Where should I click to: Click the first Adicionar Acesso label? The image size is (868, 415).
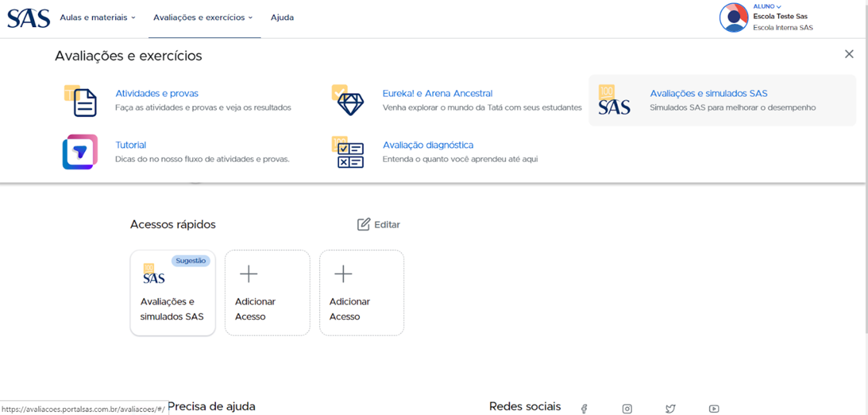(x=255, y=309)
